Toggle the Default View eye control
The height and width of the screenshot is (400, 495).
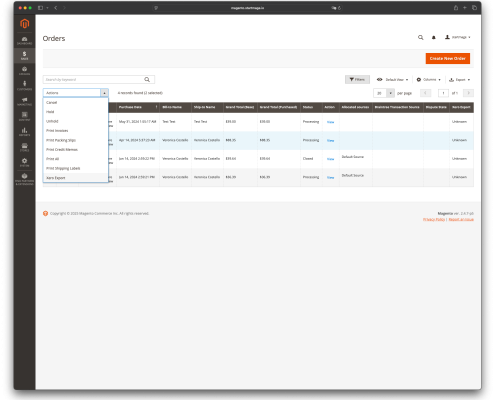tap(392, 80)
